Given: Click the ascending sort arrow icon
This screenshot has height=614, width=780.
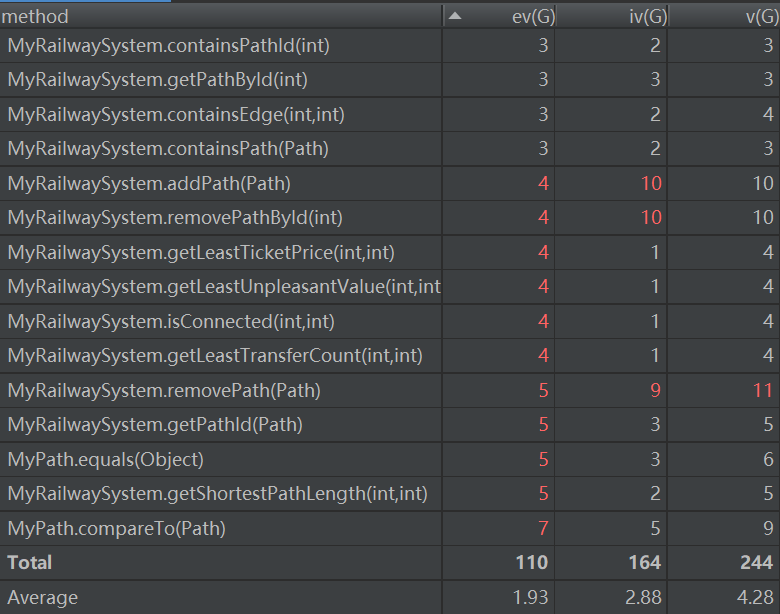Looking at the screenshot, I should tap(455, 16).
